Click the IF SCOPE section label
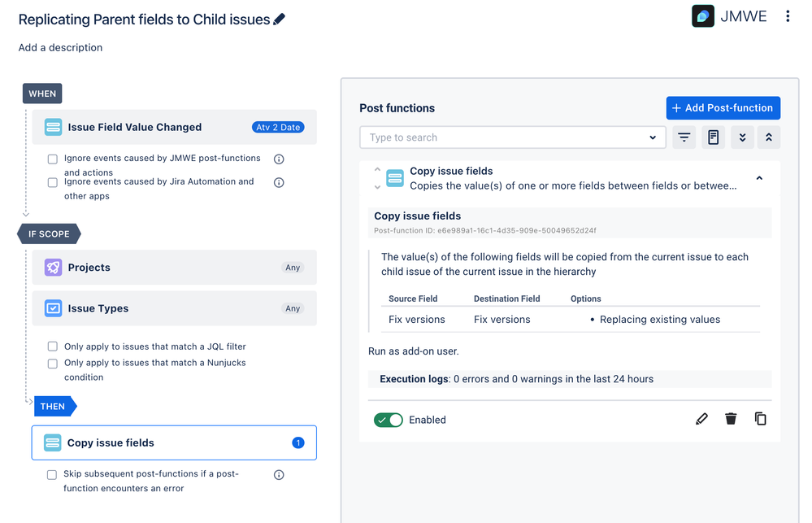812x523 pixels. [50, 233]
